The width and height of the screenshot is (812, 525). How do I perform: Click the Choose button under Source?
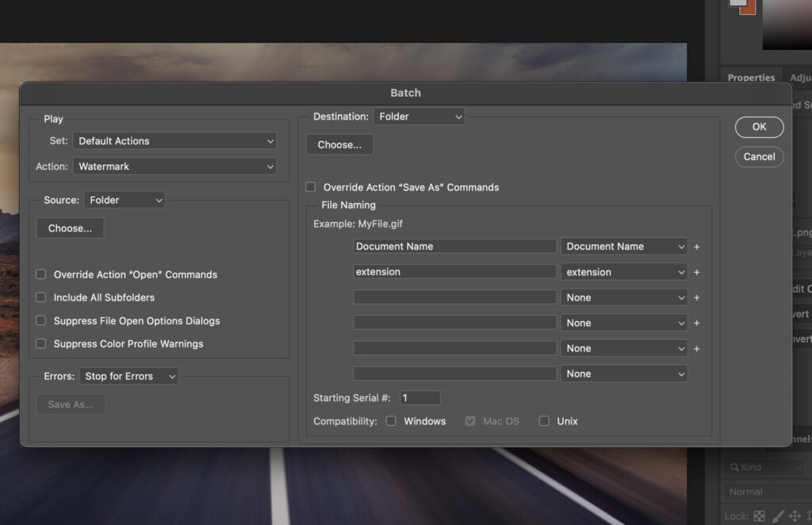pyautogui.click(x=70, y=228)
